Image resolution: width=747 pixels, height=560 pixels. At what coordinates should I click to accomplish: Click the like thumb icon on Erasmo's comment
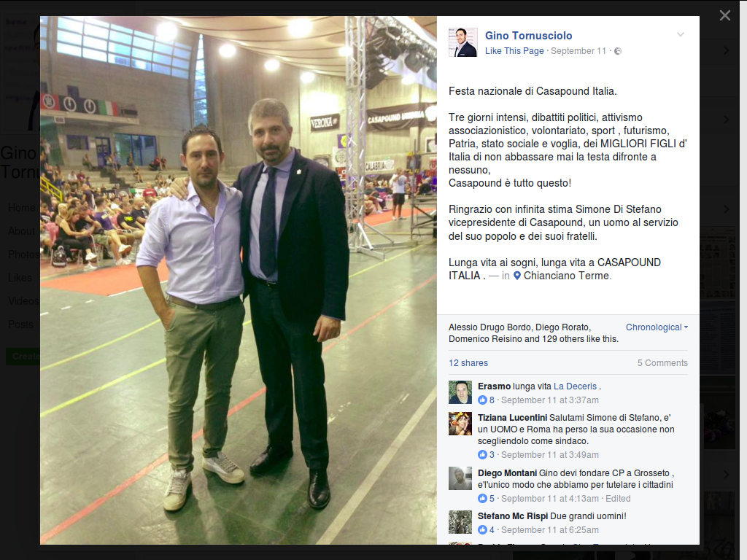pos(482,400)
